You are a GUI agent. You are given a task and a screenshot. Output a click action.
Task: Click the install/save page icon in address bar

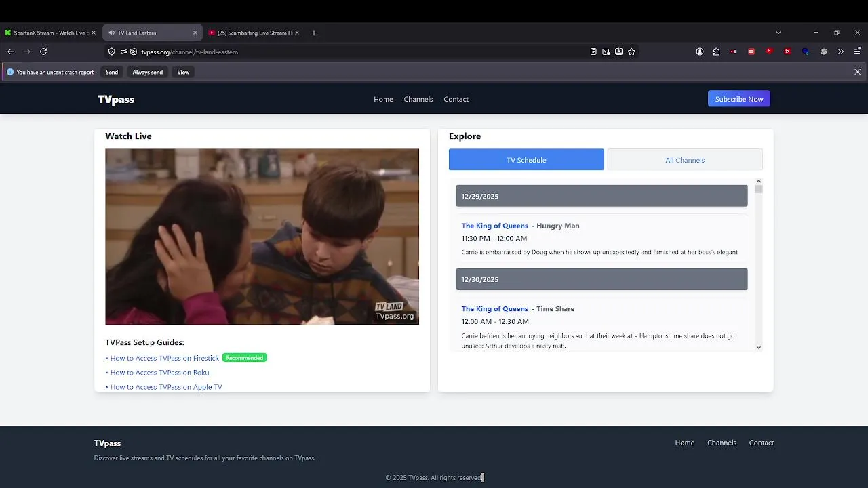coord(619,52)
